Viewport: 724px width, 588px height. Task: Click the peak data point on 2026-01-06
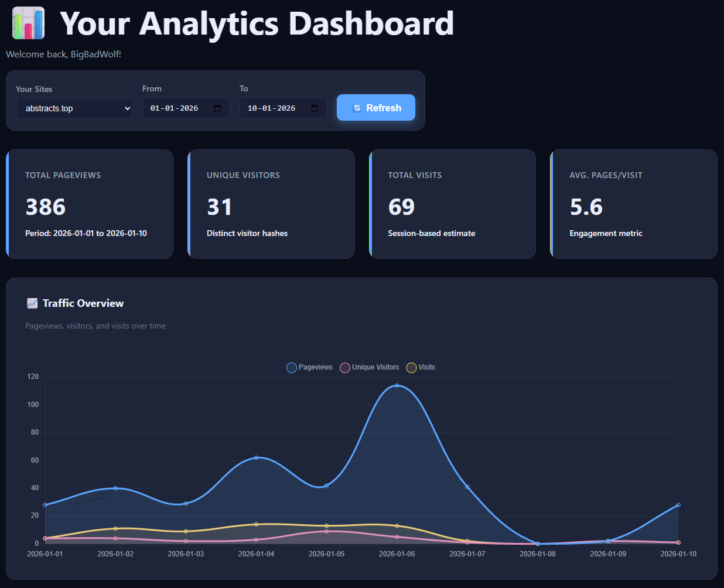click(x=397, y=385)
